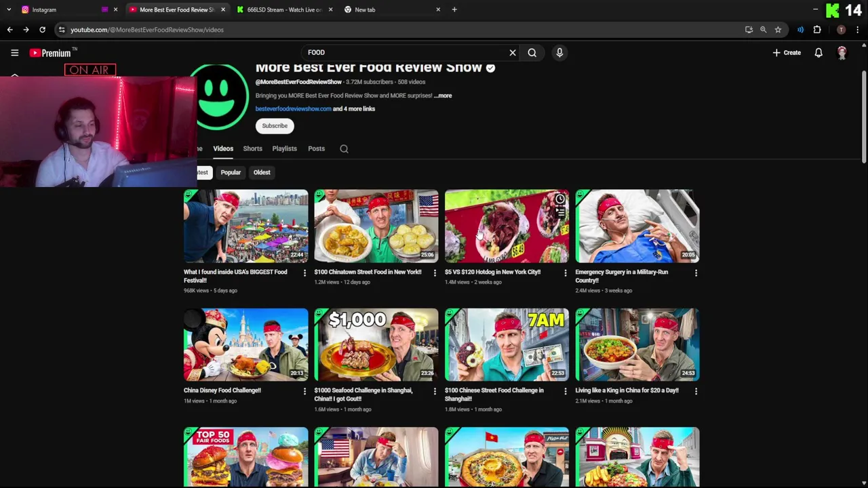This screenshot has height=488, width=868.
Task: Open the install or cast icon in address bar
Action: point(749,30)
